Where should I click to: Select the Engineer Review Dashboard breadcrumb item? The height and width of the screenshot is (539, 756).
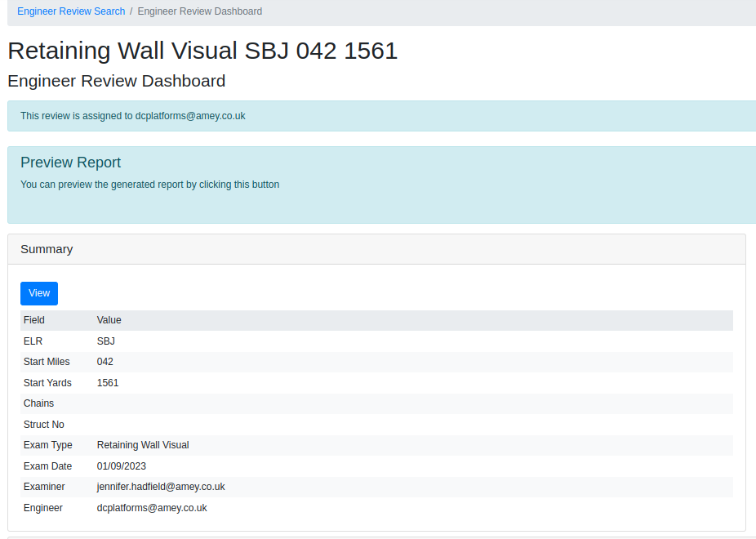point(200,11)
